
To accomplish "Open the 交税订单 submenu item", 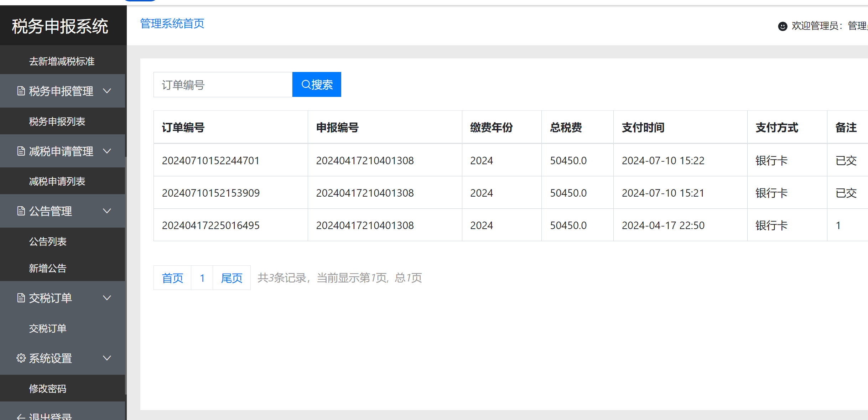I will [48, 328].
